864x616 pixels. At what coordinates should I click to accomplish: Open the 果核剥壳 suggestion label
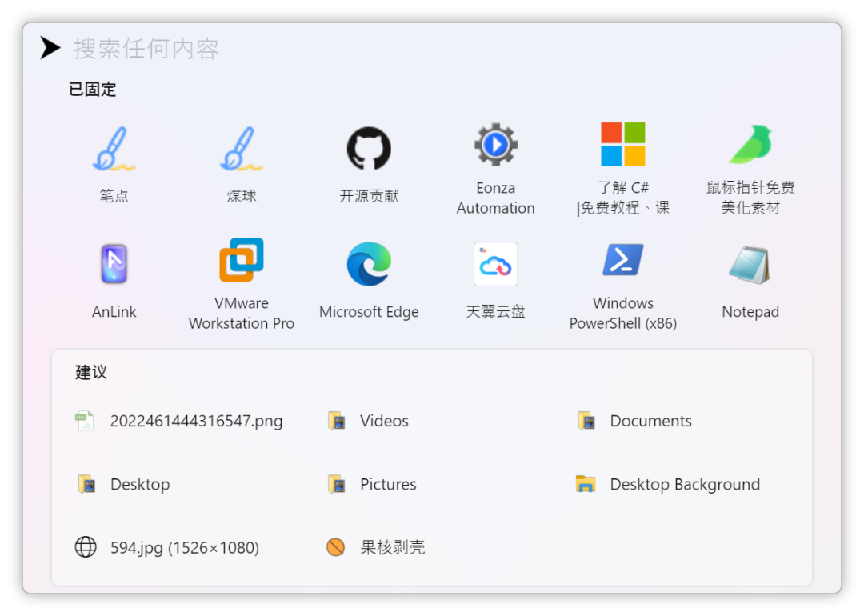pos(392,547)
